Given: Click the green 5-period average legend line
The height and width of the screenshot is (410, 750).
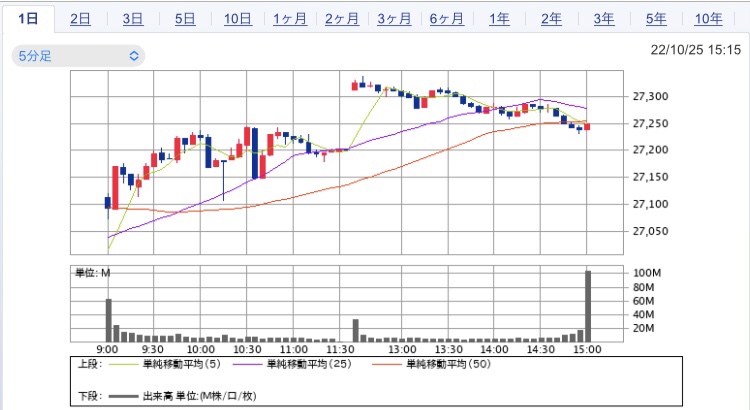Looking at the screenshot, I should click(123, 365).
